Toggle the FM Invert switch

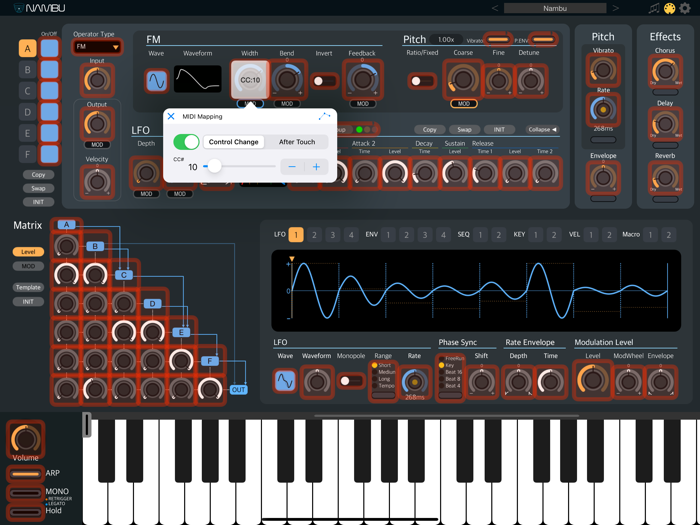pyautogui.click(x=324, y=81)
